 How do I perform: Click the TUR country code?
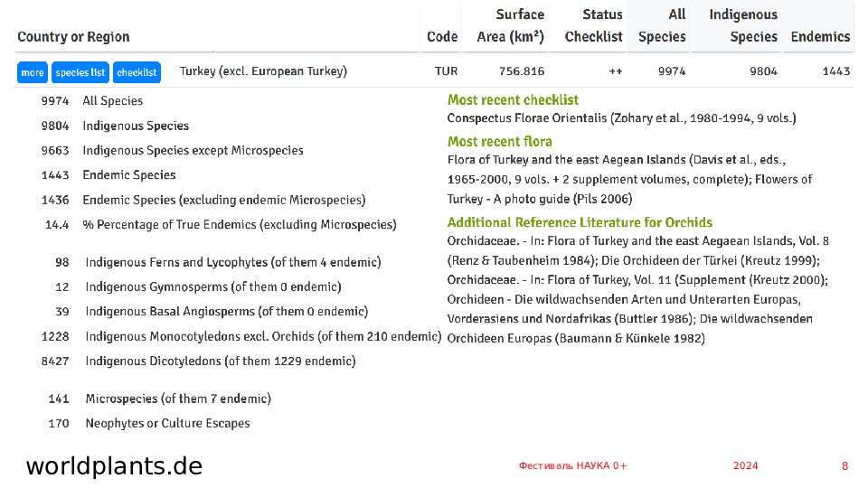click(x=446, y=71)
